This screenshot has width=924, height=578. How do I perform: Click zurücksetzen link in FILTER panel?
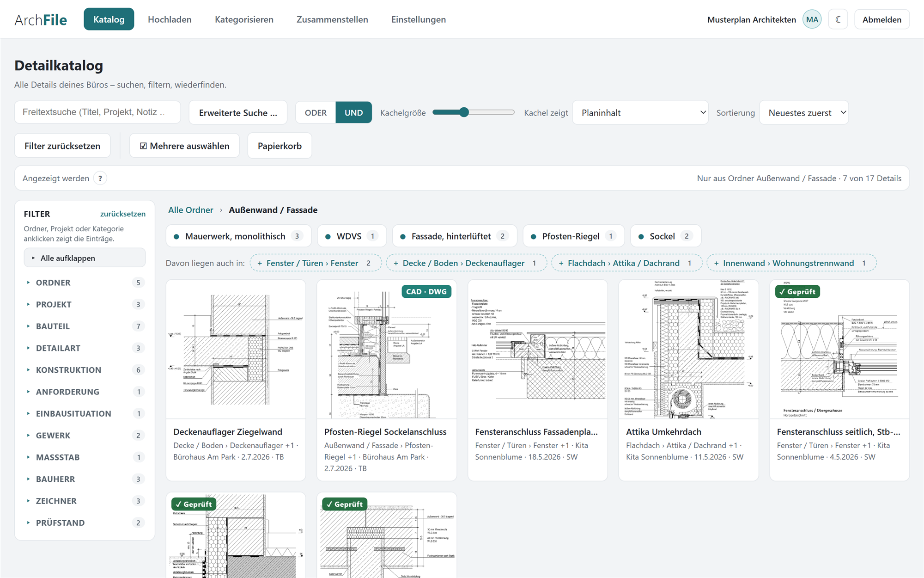point(123,214)
